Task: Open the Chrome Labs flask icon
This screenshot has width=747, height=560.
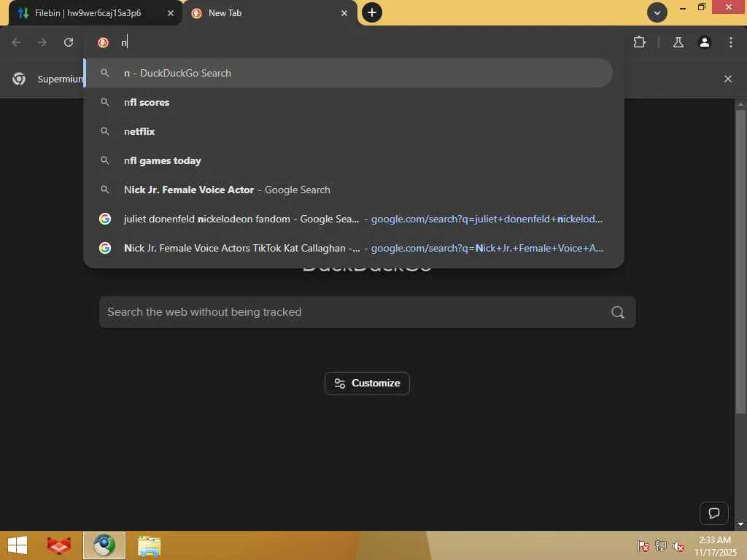Action: coord(678,42)
